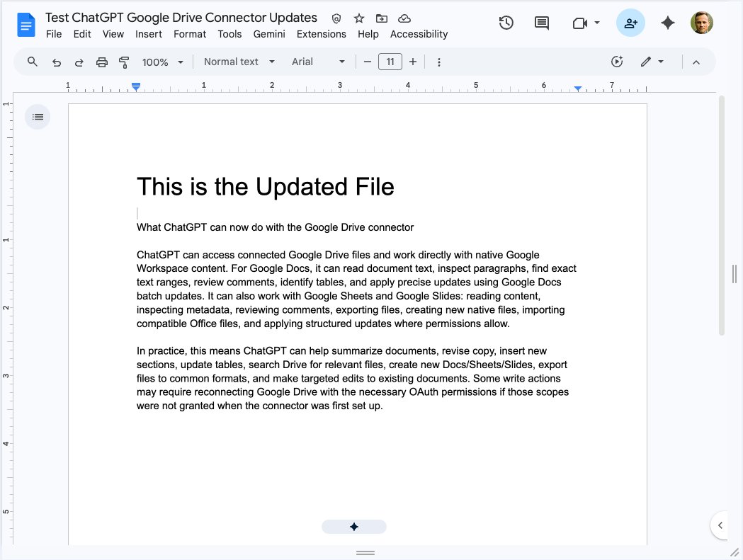Open the Accessibility menu
Viewport: 743px width, 560px height.
[x=419, y=34]
